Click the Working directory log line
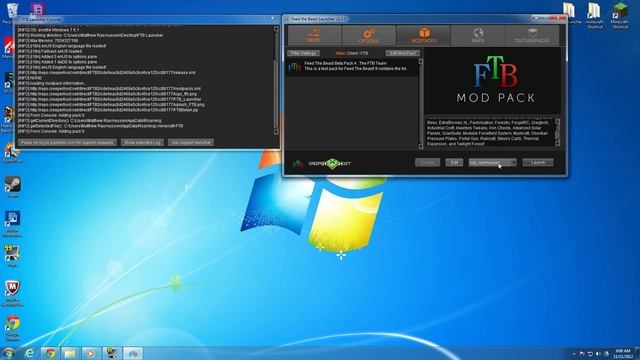 [x=90, y=36]
